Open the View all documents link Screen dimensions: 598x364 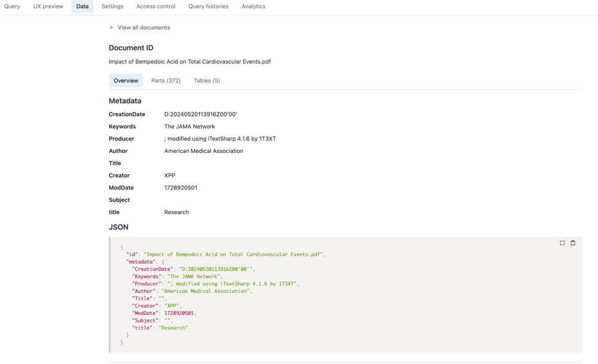[144, 27]
